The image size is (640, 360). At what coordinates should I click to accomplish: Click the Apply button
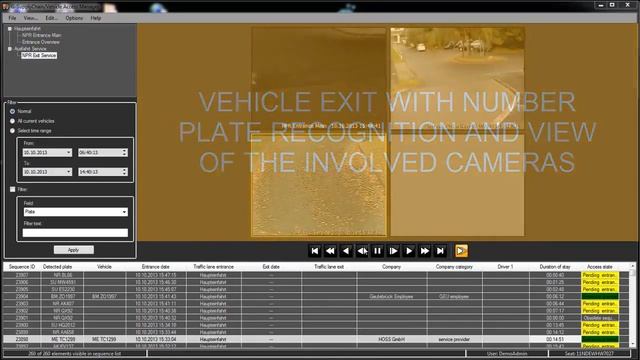[73, 250]
